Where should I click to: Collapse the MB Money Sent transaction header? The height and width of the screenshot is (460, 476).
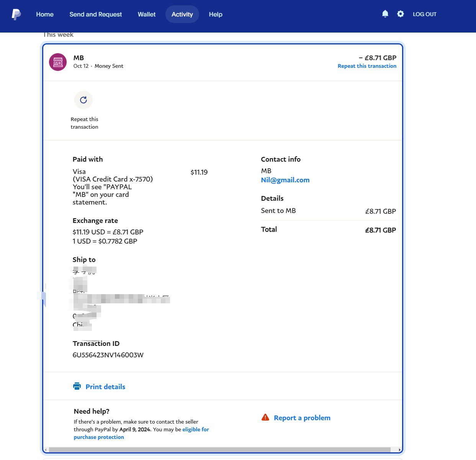point(222,62)
